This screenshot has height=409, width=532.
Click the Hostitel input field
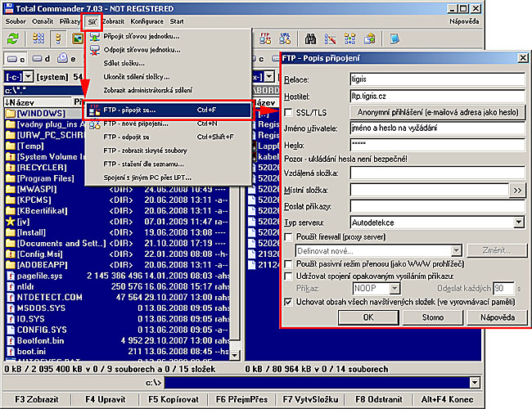point(438,97)
